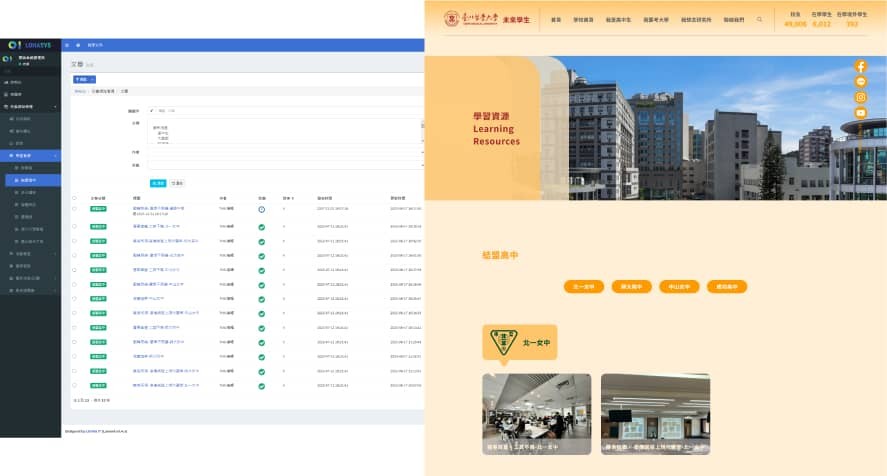Select the checkbox of the row with clock status
The image size is (887, 476).
(74, 209)
